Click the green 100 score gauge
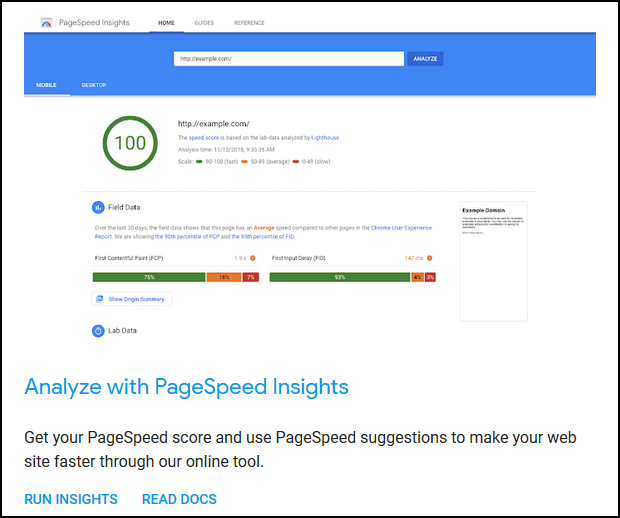 pos(130,143)
